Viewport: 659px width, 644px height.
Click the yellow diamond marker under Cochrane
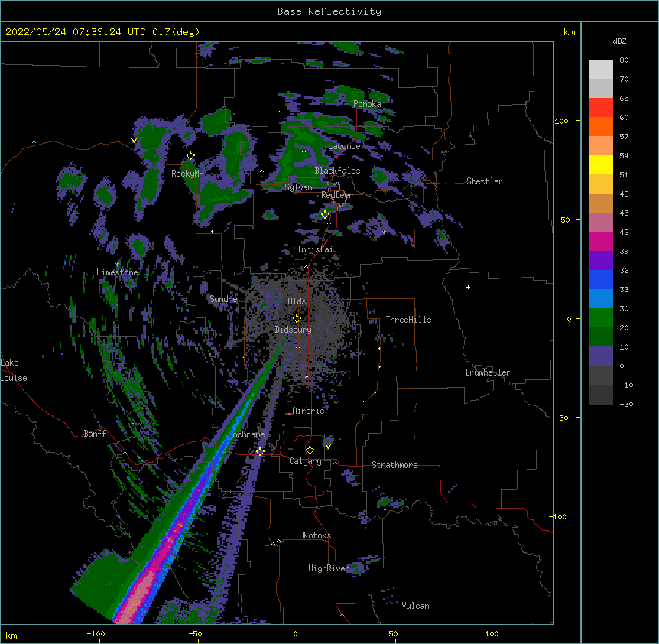[260, 452]
